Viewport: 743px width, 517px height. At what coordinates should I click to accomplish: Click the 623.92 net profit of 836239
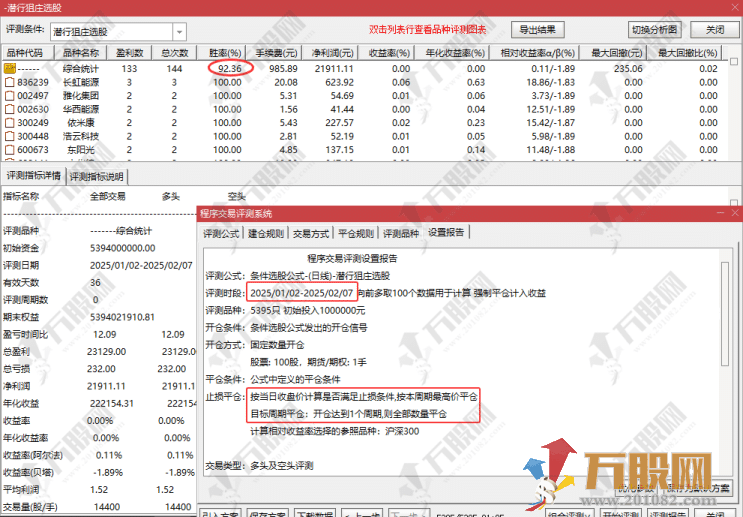339,82
